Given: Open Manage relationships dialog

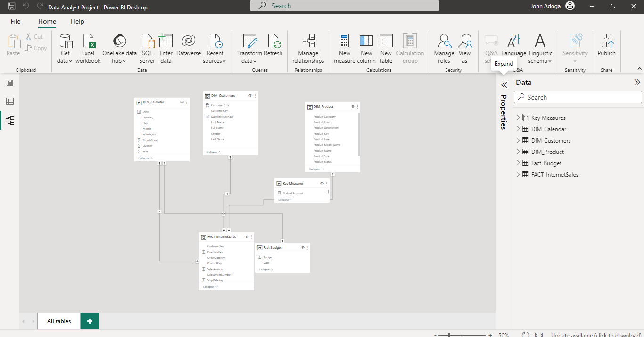Looking at the screenshot, I should click(x=308, y=49).
